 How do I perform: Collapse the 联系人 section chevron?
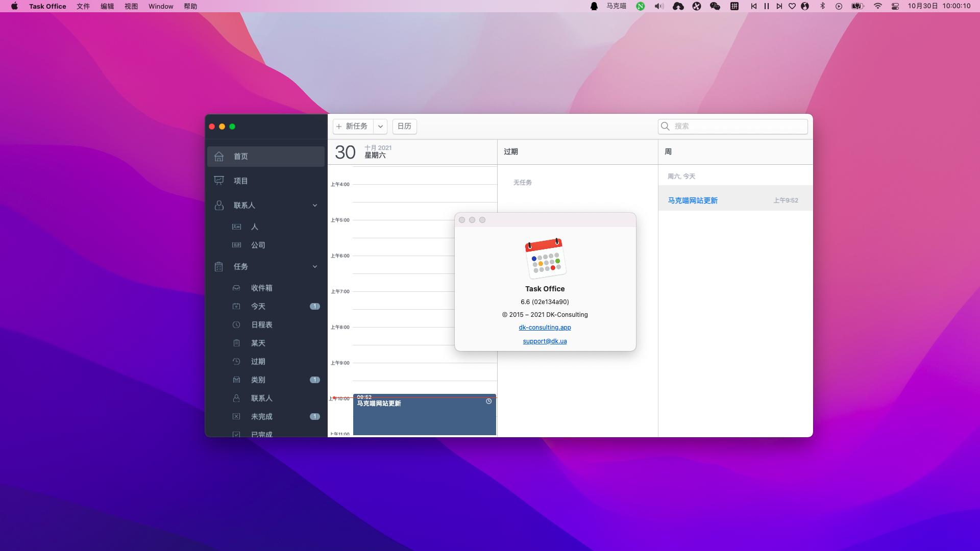click(315, 205)
